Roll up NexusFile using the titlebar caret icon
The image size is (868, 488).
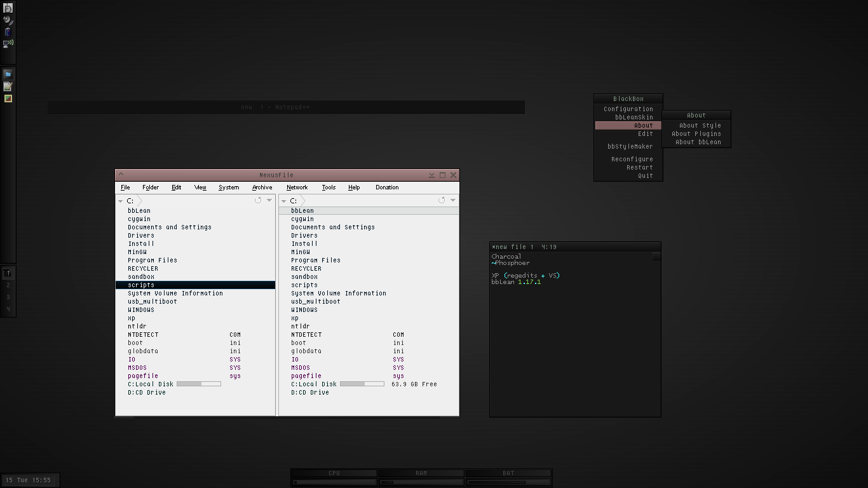click(x=121, y=174)
